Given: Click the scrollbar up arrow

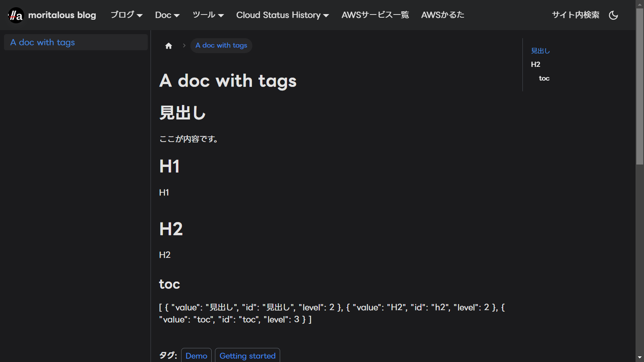Looking at the screenshot, I should tap(640, 4).
